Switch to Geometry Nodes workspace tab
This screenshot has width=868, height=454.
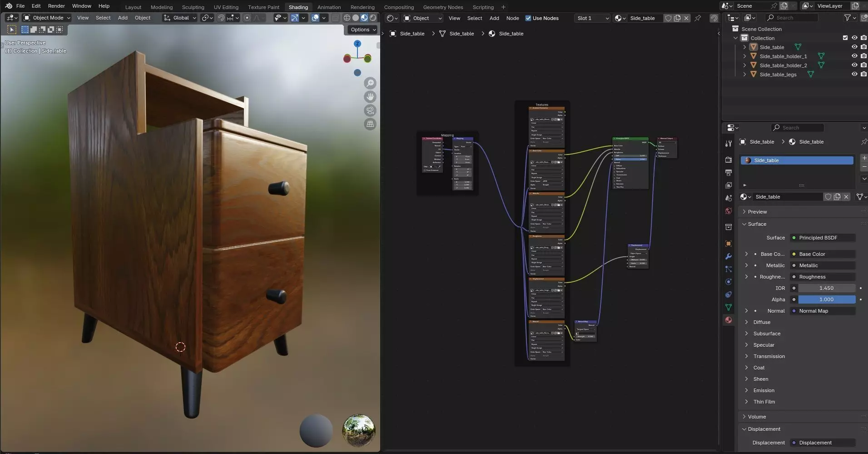[x=443, y=7]
